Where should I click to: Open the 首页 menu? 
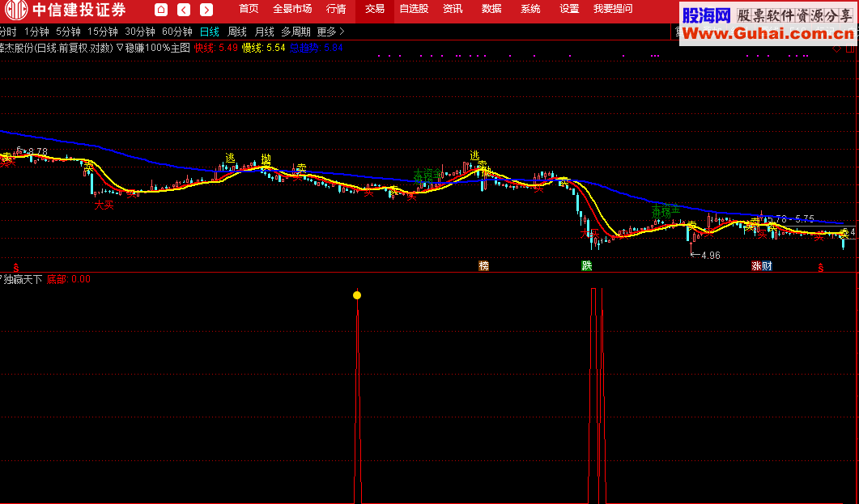(249, 9)
